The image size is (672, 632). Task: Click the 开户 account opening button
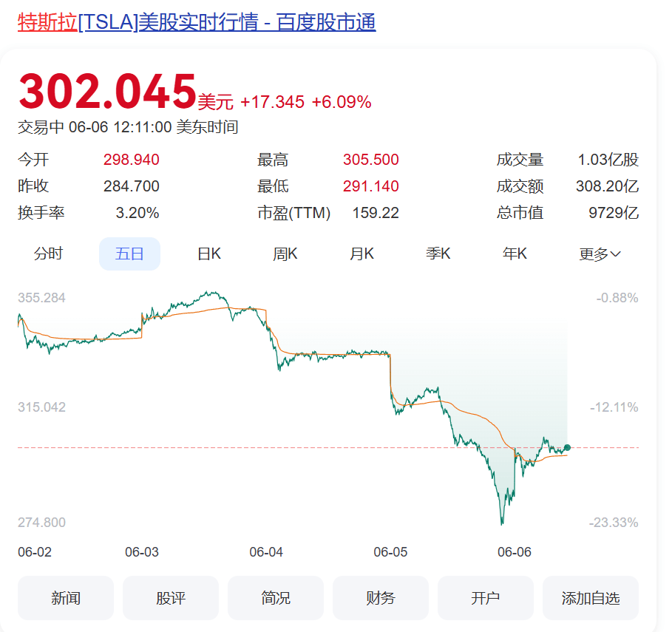tap(486, 598)
